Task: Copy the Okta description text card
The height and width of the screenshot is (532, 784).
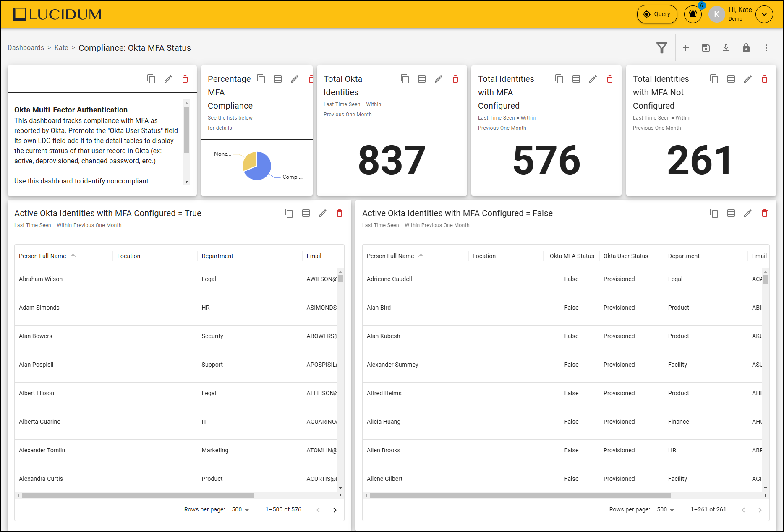Action: tap(152, 79)
